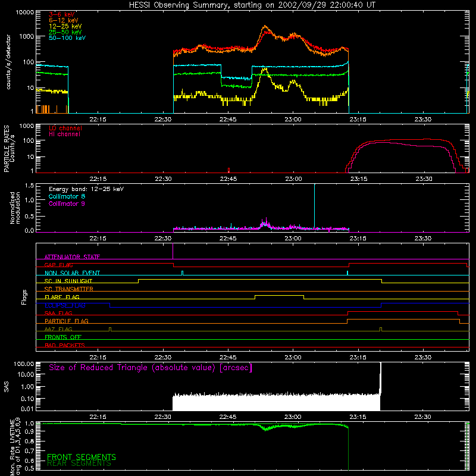This screenshot has width=476, height=476.
Task: Click the 'SC IN SUNLIGHT' flag label
Action: [x=68, y=281]
